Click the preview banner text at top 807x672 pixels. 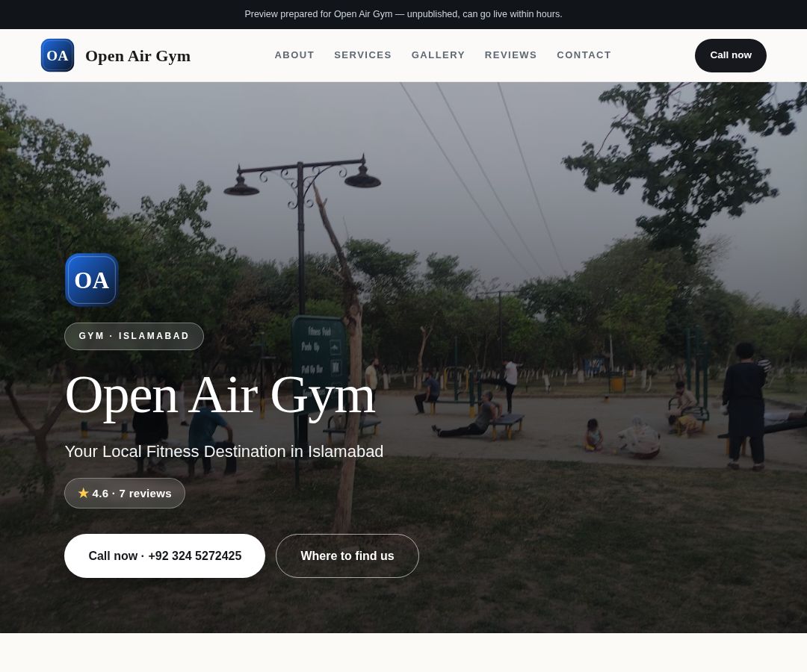(403, 14)
